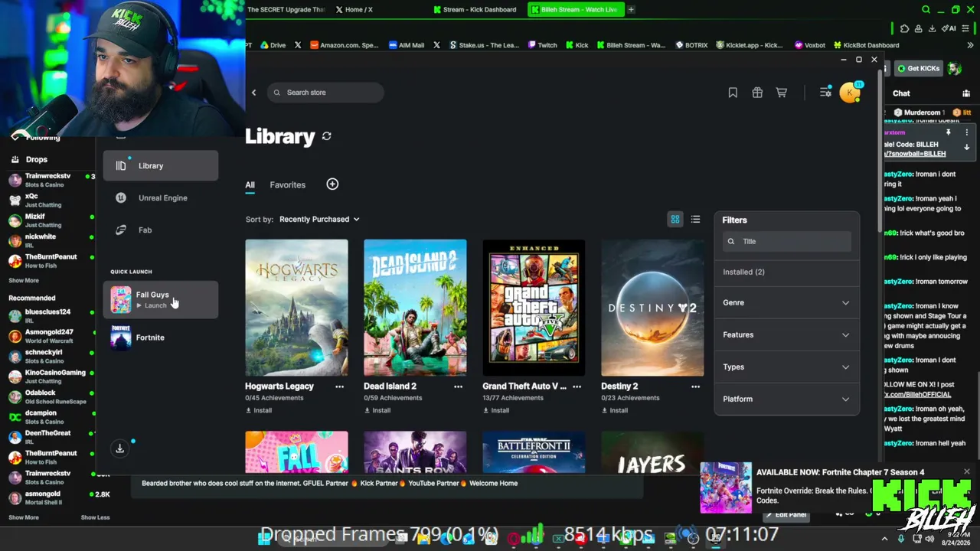Open the Drive bookmark
The width and height of the screenshot is (980, 551).
coord(273,45)
